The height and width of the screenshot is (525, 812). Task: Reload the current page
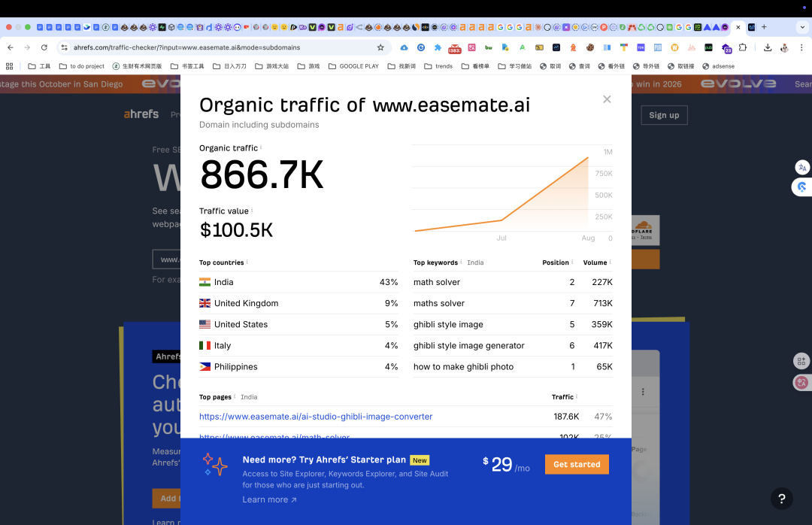click(x=44, y=47)
